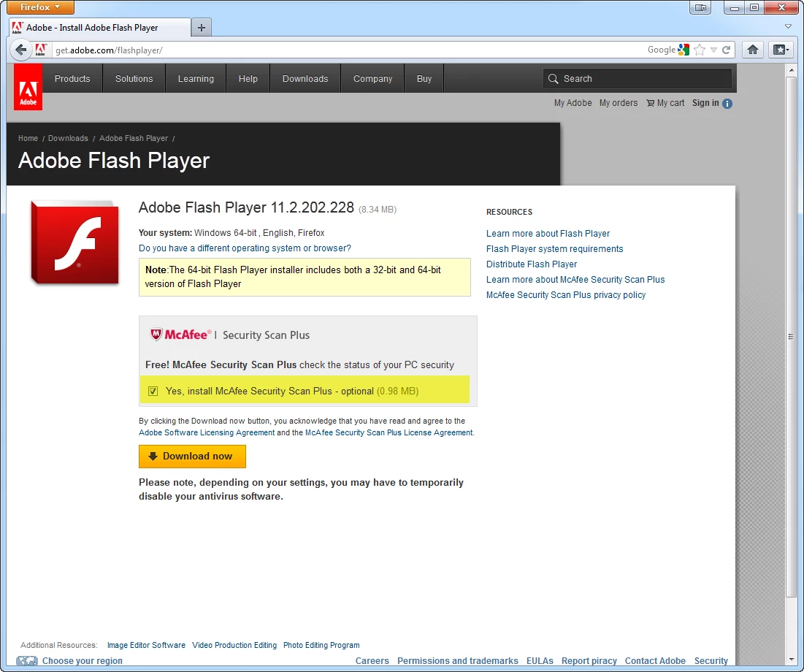
Task: Open the Adobe Software Licensing Agreement link
Action: [x=207, y=432]
